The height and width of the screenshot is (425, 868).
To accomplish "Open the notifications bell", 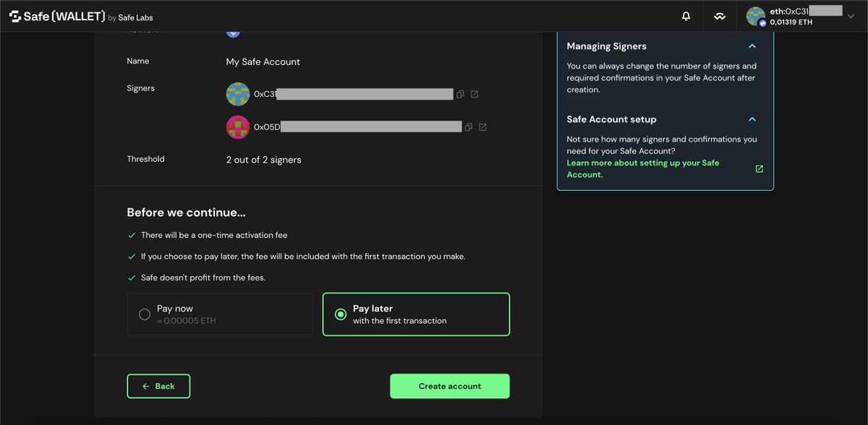I will click(686, 17).
